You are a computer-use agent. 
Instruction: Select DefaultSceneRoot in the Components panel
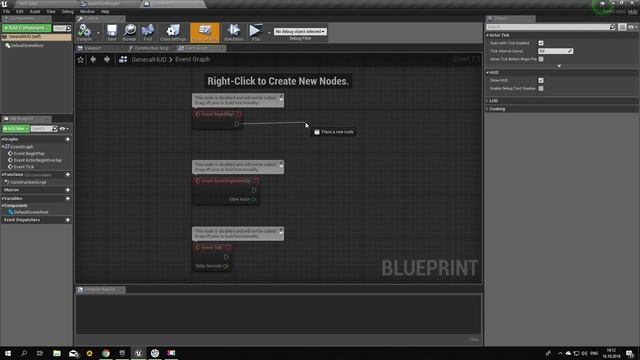point(27,46)
